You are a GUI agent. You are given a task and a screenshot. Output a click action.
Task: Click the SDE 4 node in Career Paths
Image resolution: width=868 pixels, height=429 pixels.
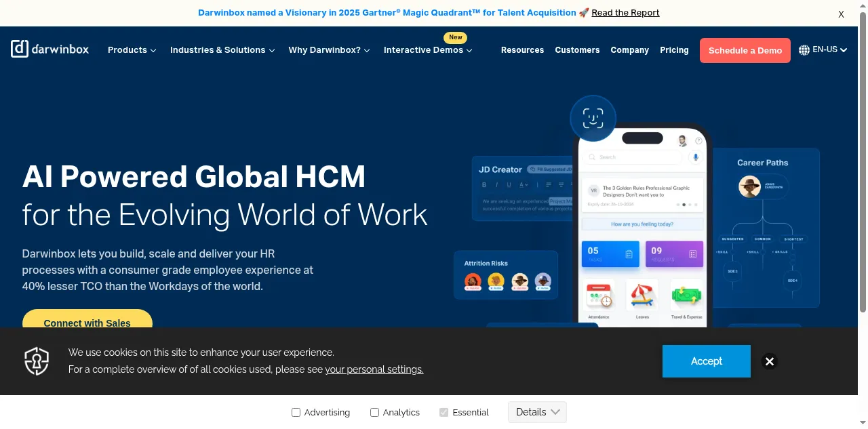point(792,280)
